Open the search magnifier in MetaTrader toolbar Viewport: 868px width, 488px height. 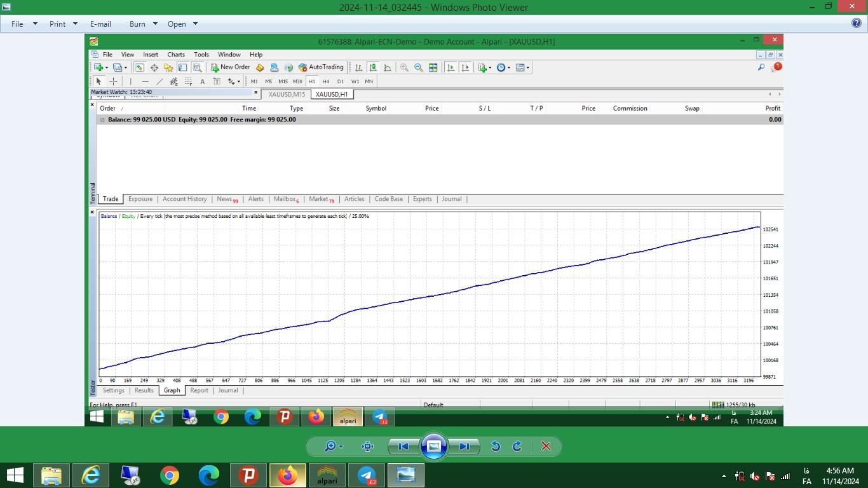point(761,67)
